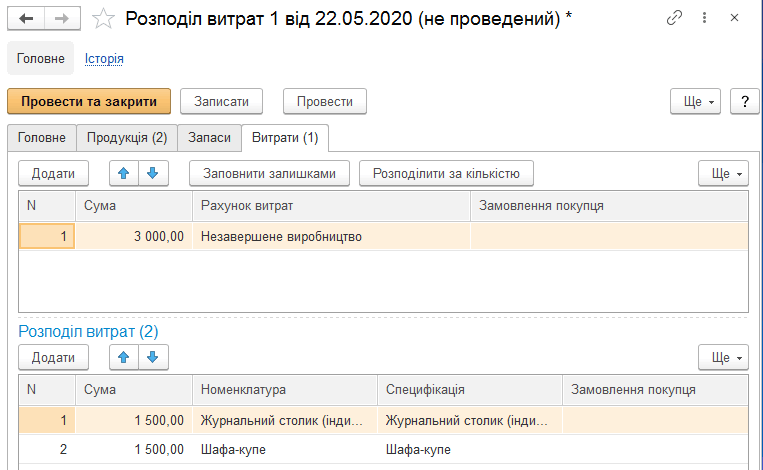Copy document link with chain icon
Image resolution: width=763 pixels, height=470 pixels.
coord(674,18)
